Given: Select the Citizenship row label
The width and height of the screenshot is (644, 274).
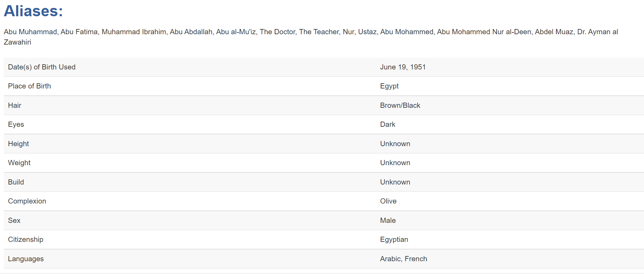Looking at the screenshot, I should 26,239.
